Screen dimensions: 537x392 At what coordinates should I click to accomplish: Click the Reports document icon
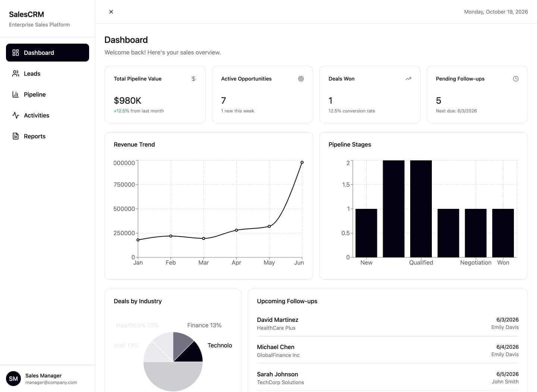(16, 136)
